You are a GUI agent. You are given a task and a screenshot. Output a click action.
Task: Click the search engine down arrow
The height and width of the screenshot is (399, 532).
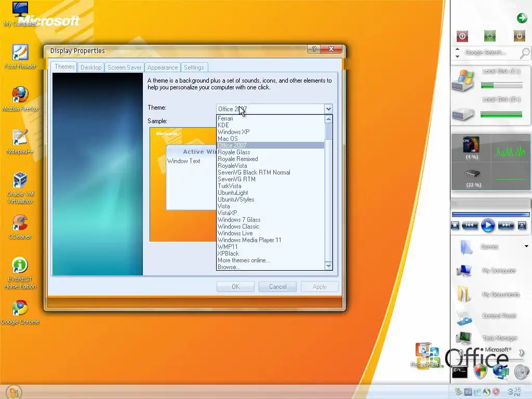click(x=457, y=56)
